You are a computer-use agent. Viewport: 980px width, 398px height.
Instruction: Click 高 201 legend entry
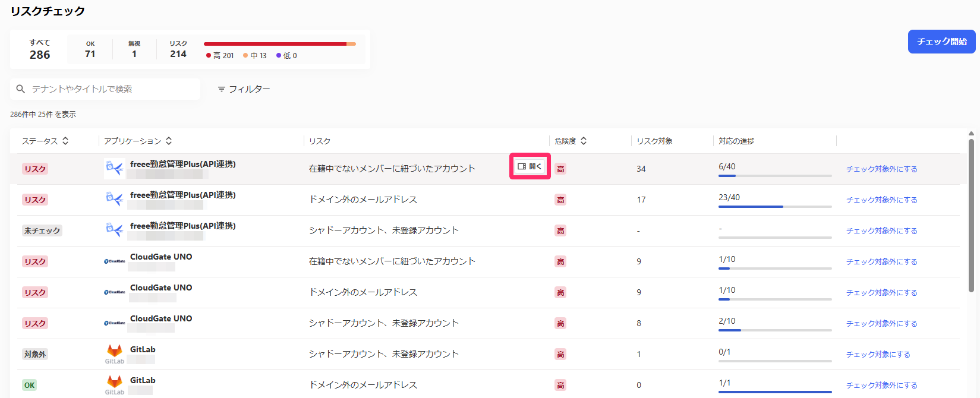pos(220,56)
